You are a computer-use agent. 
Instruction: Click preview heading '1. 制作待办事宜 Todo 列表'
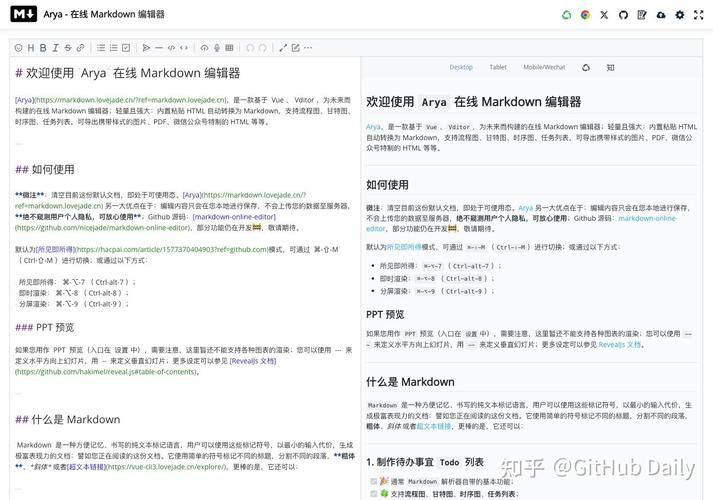tap(425, 462)
